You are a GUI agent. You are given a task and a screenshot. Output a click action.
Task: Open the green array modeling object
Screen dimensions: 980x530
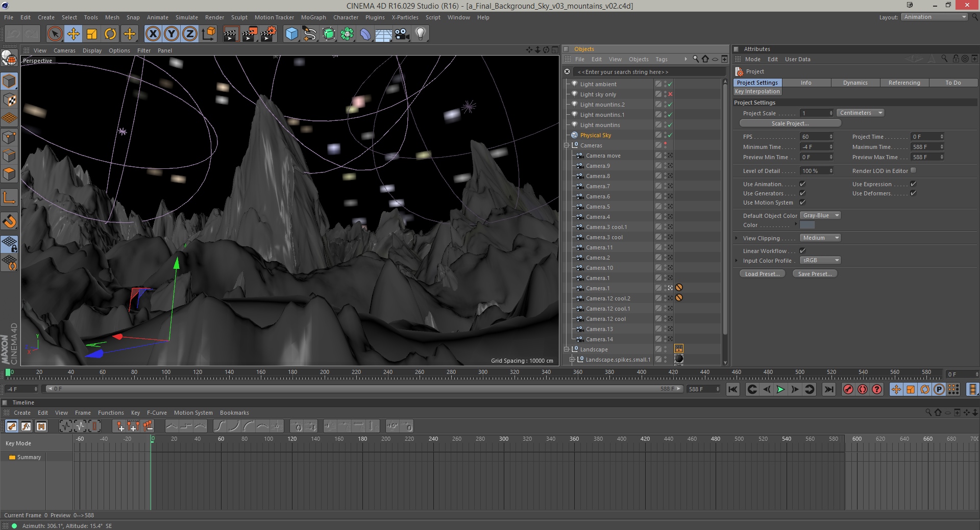pos(347,34)
